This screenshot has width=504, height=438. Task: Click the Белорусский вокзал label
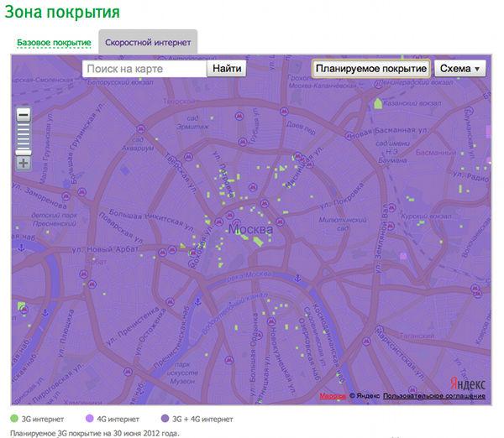coord(120,82)
